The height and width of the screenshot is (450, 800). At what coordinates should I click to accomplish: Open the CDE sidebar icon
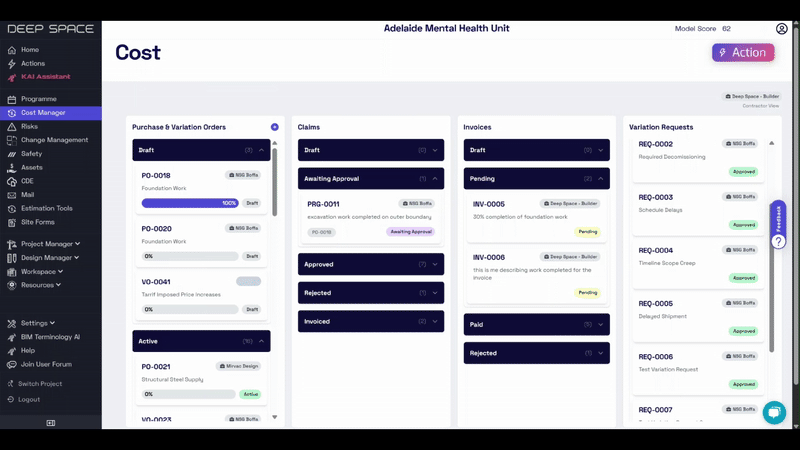coord(12,182)
